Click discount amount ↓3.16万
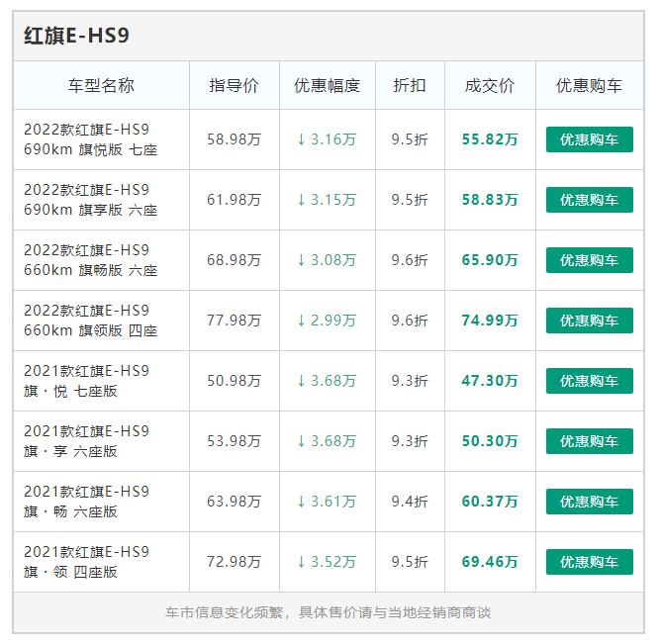The image size is (660, 644). [x=328, y=139]
